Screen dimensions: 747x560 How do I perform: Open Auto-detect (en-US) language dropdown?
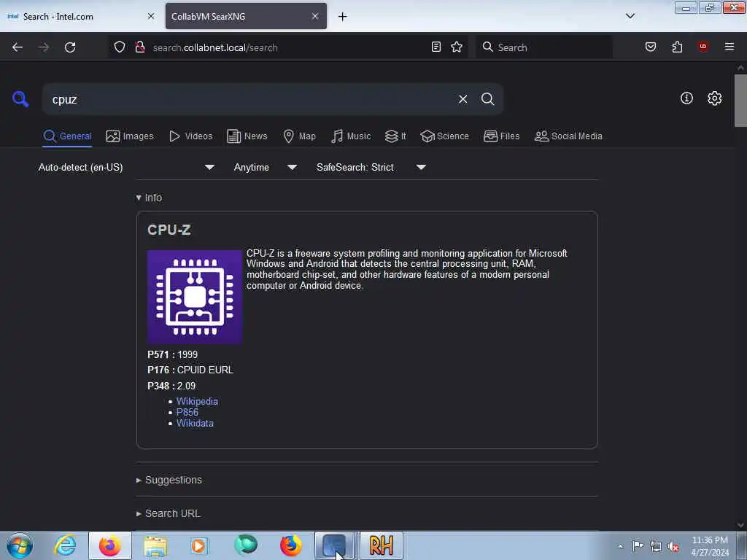click(126, 167)
